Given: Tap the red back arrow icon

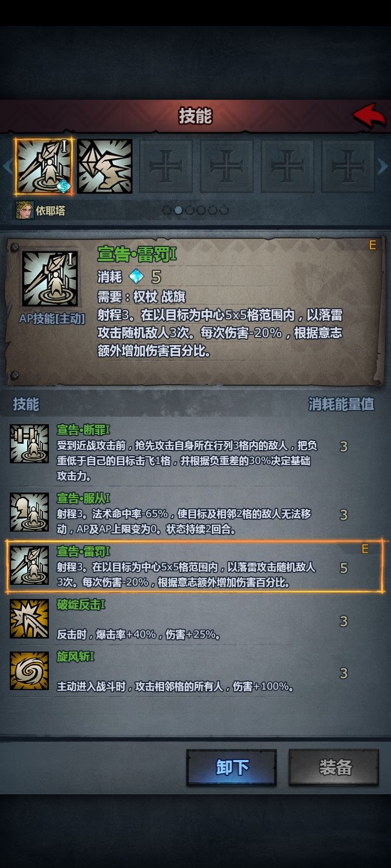Looking at the screenshot, I should pos(370,116).
